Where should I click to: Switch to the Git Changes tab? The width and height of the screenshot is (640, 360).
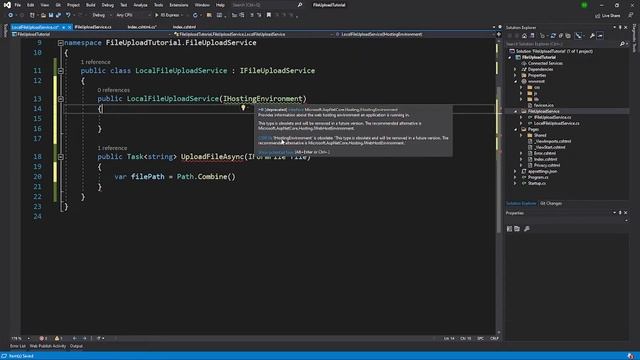pyautogui.click(x=551, y=203)
